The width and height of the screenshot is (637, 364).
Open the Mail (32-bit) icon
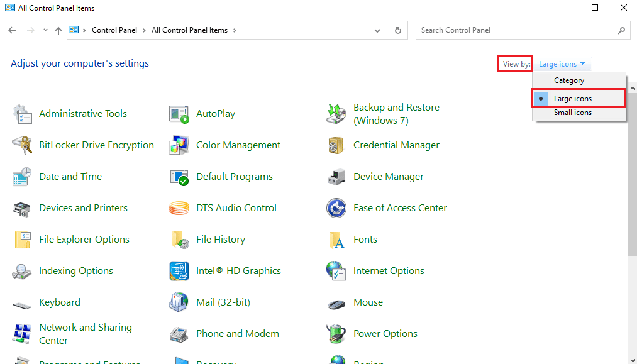tap(179, 302)
